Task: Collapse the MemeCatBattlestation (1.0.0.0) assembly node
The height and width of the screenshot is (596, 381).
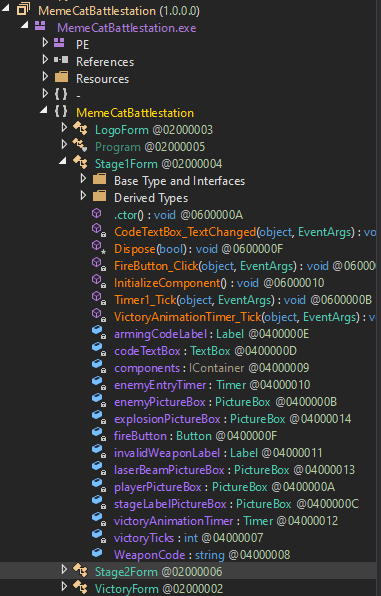Action: 5,7
